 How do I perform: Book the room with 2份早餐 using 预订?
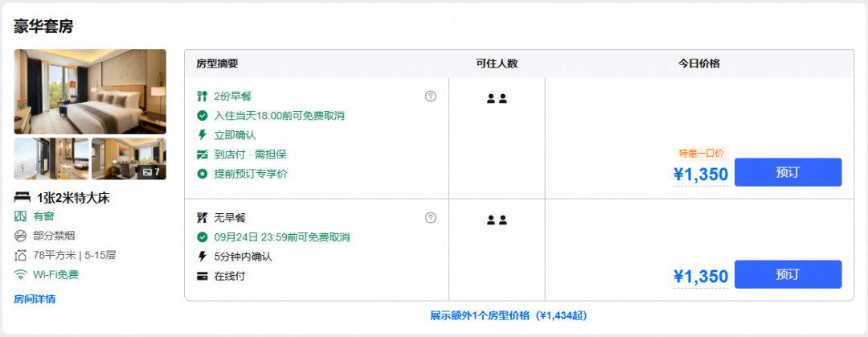point(788,172)
